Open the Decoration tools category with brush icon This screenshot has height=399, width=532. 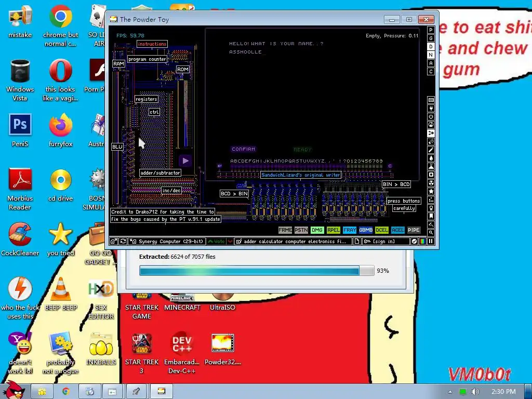point(431,224)
